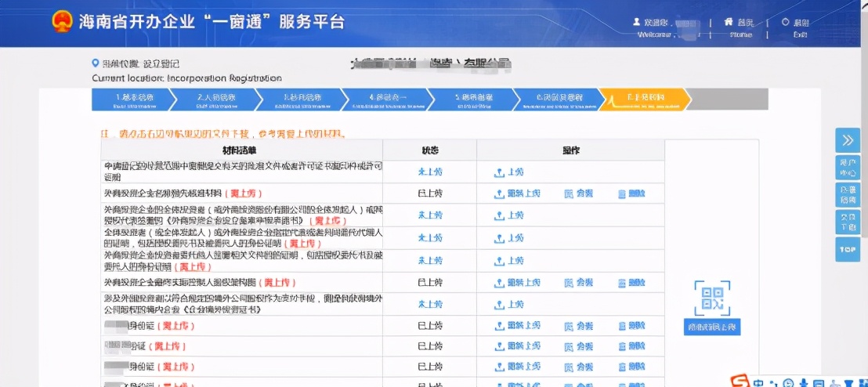View uploaded 名称预先核准材料 file

click(578, 193)
